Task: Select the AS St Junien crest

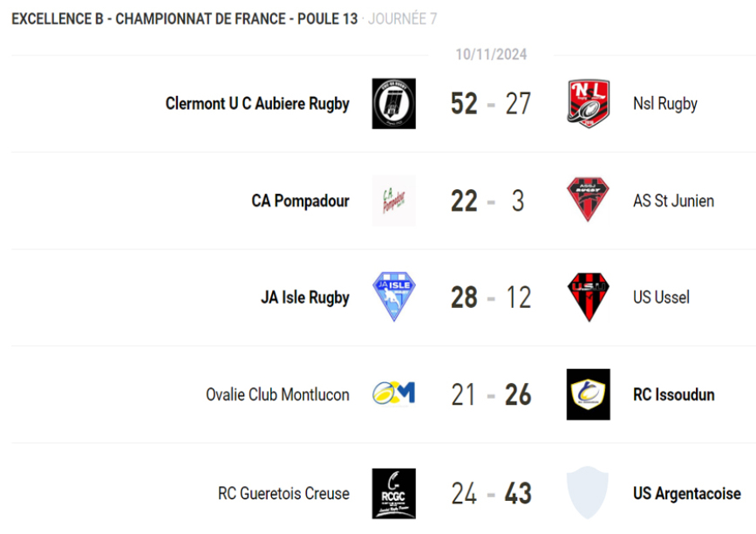Action: (588, 201)
